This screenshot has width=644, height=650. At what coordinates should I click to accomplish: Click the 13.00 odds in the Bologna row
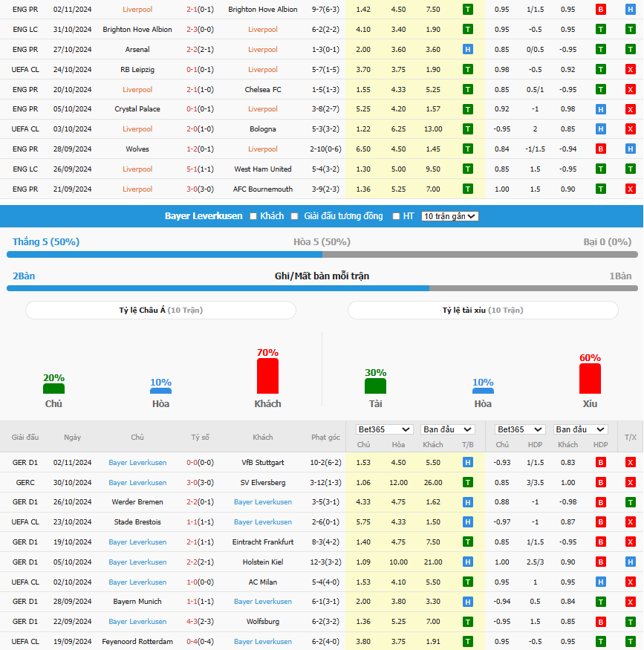point(433,129)
